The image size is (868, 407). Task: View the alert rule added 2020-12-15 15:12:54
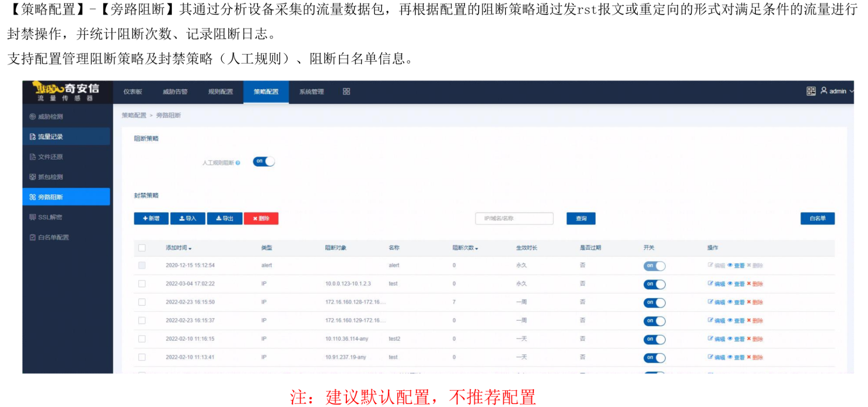[736, 266]
